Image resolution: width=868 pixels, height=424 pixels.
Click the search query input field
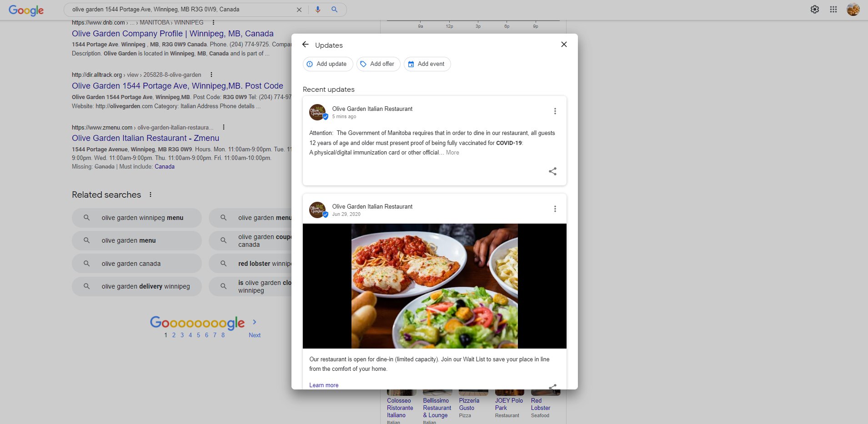click(182, 10)
